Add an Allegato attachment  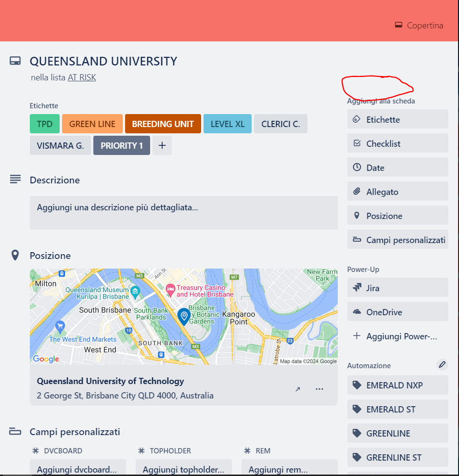(398, 192)
